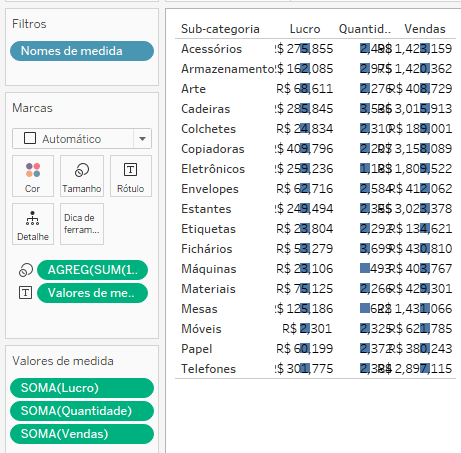
Task: Select the Nomes de medida filter pill
Action: tap(82, 51)
